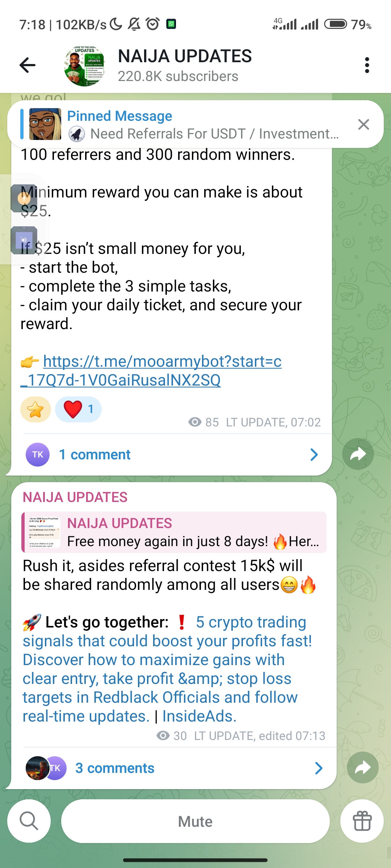This screenshot has height=868, width=391.
Task: Open the 1 comment thread
Action: click(172, 455)
